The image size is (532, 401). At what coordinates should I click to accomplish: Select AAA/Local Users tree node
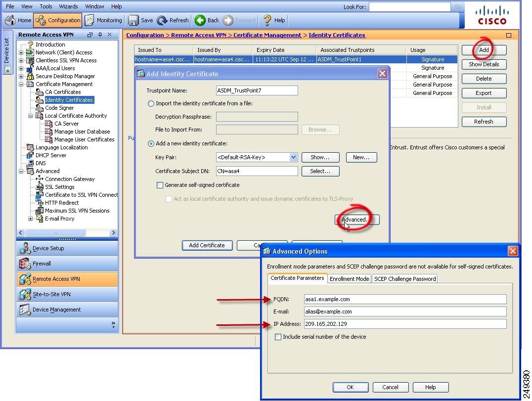click(55, 68)
